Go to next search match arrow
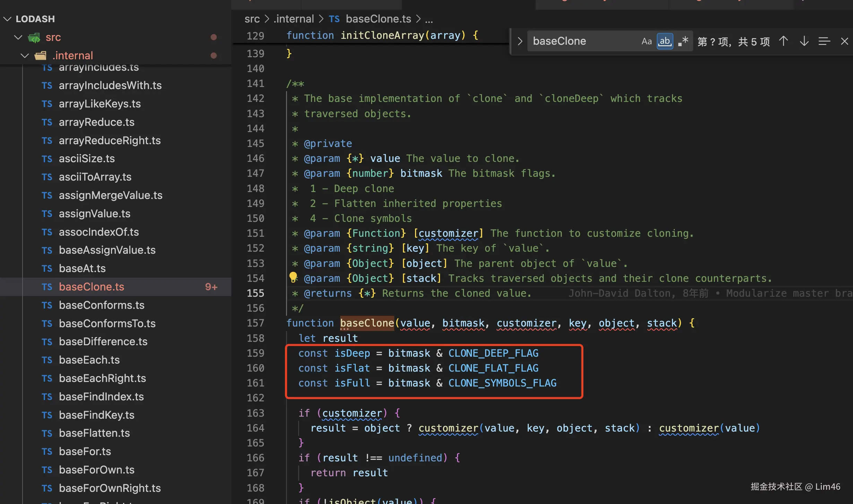Image resolution: width=853 pixels, height=504 pixels. [x=804, y=41]
